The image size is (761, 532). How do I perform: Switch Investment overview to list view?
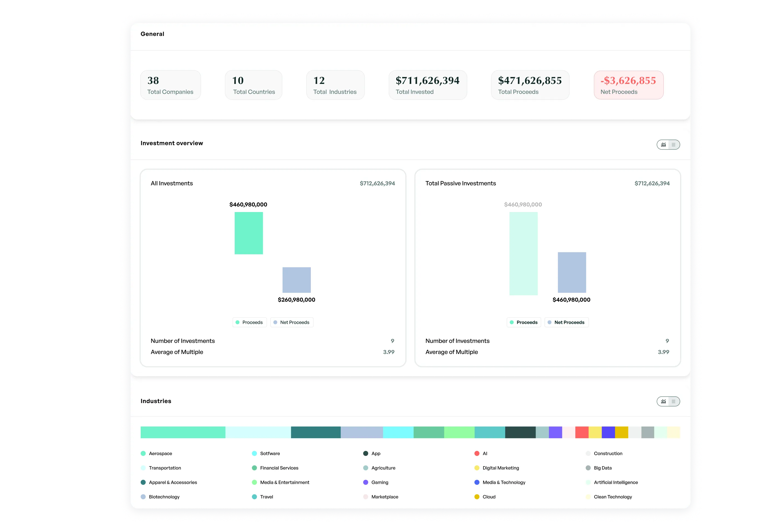point(673,145)
